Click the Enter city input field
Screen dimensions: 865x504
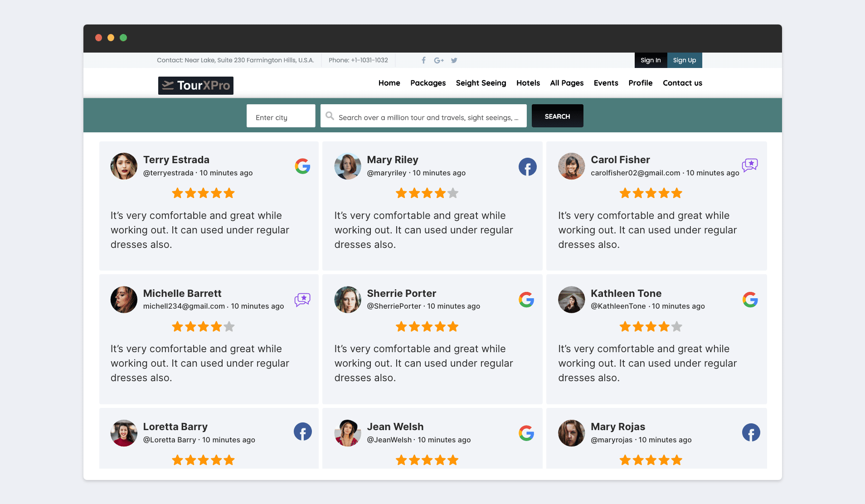280,116
